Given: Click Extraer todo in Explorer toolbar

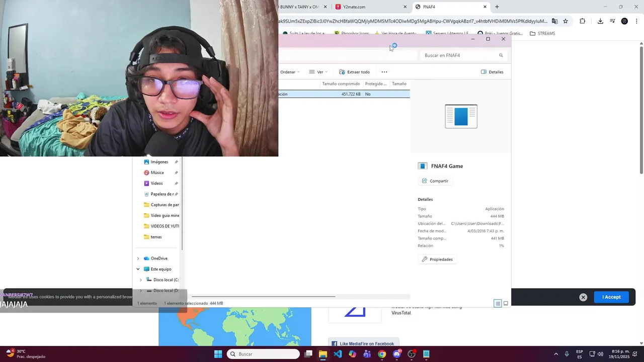Looking at the screenshot, I should [x=355, y=72].
